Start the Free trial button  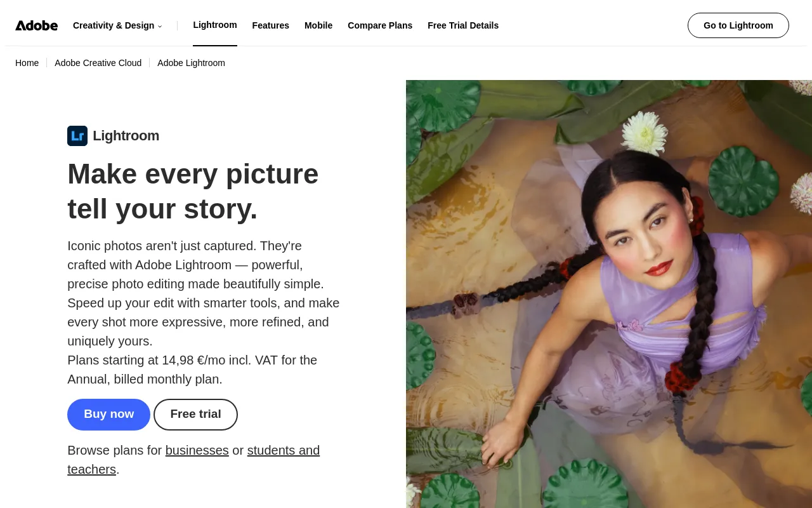coord(195,415)
